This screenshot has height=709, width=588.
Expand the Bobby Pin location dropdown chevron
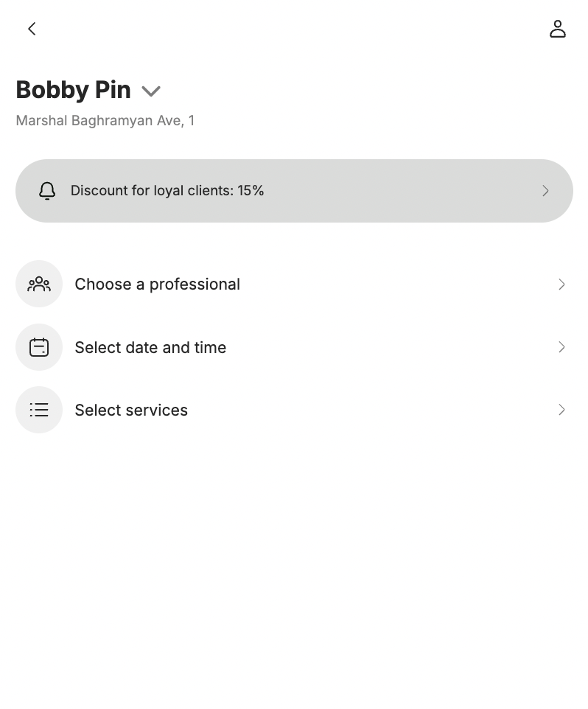[x=151, y=91]
